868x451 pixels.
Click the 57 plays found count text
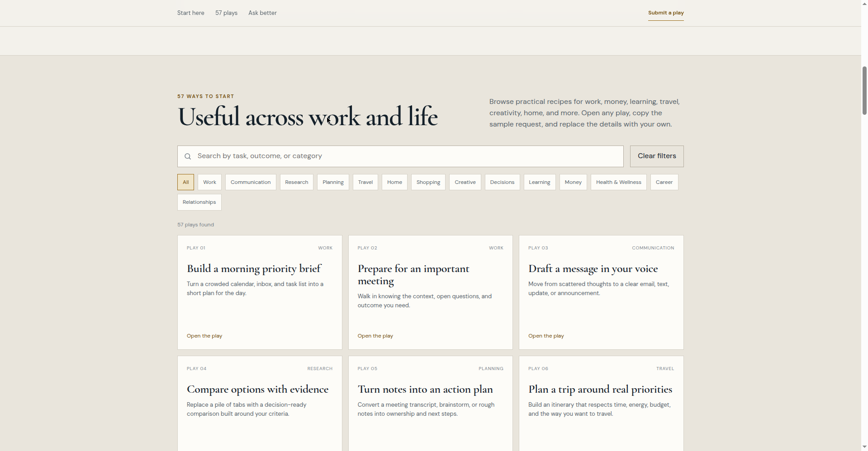(x=195, y=225)
